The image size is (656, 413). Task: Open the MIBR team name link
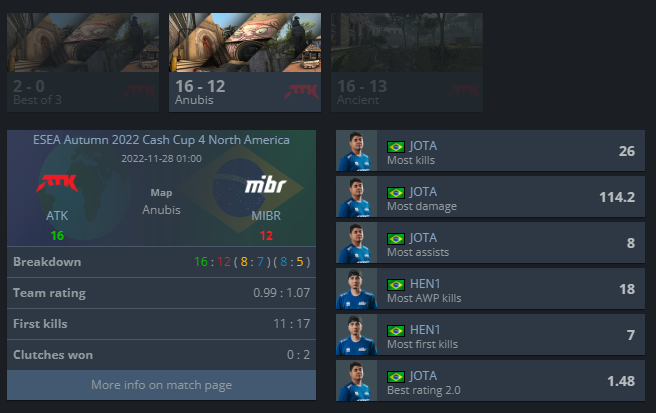pos(266,215)
